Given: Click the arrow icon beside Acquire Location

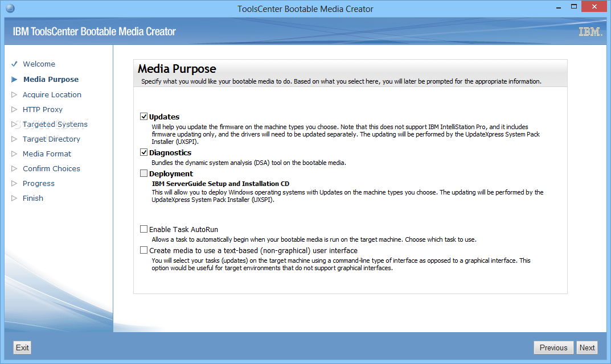Looking at the screenshot, I should click(14, 94).
